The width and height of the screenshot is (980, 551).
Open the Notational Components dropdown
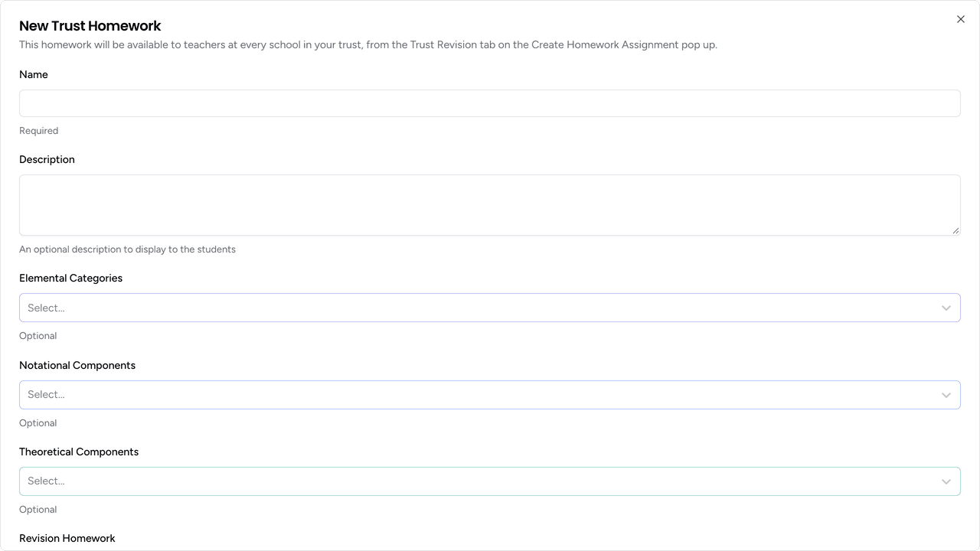(x=490, y=395)
